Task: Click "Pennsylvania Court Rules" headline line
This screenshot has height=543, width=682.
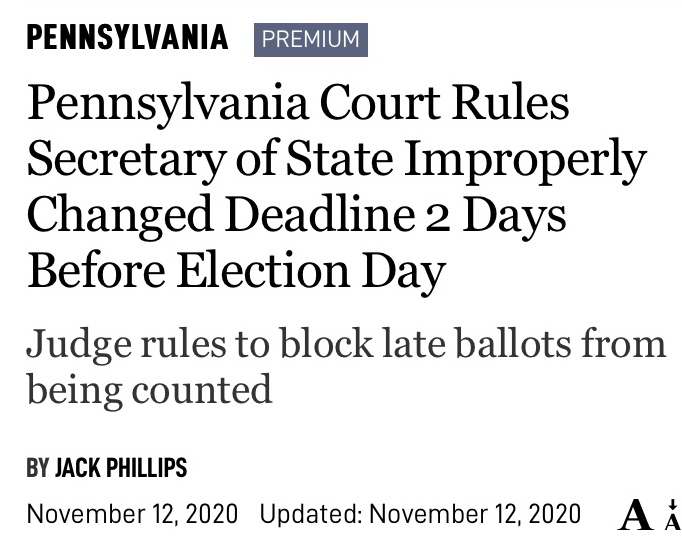Action: 298,103
